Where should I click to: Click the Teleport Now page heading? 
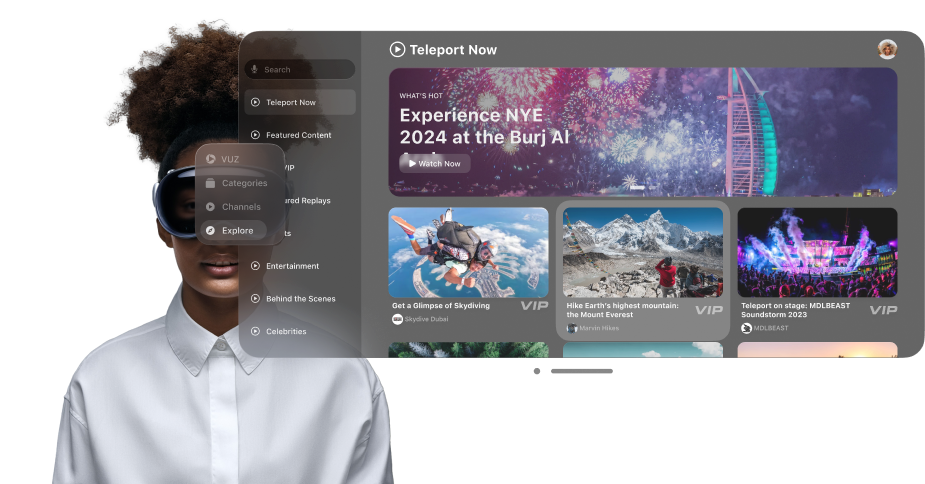[453, 50]
